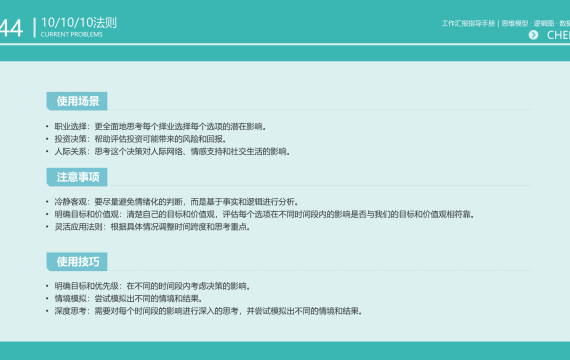The image size is (570, 360).
Task: Click the "注意事项" section heading
Action: click(x=77, y=177)
